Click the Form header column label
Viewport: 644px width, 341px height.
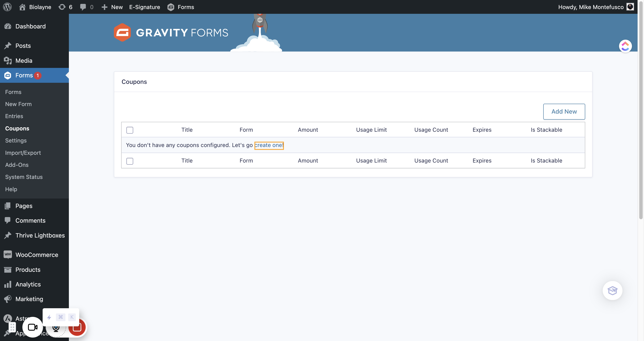pos(246,130)
